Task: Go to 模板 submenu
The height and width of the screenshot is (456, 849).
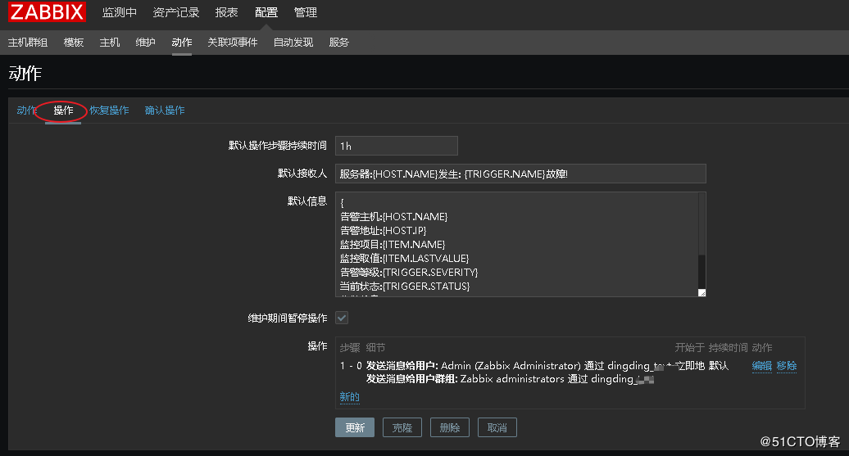Action: [74, 42]
